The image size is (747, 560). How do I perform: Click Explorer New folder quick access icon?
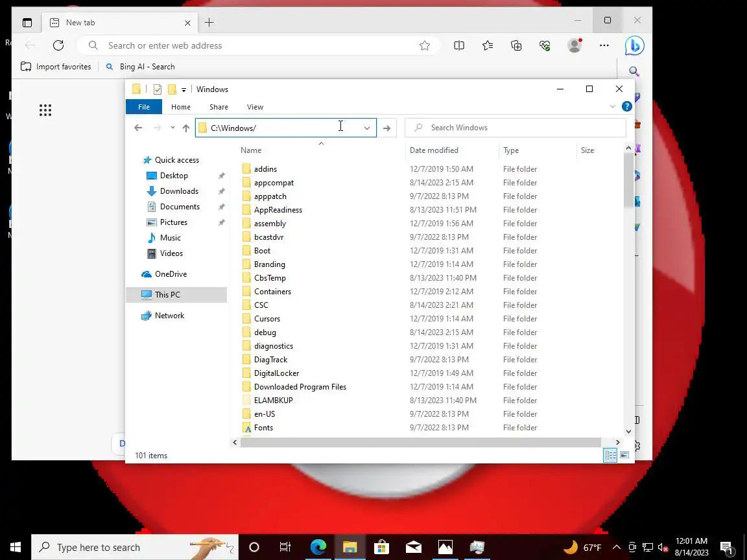[x=172, y=89]
